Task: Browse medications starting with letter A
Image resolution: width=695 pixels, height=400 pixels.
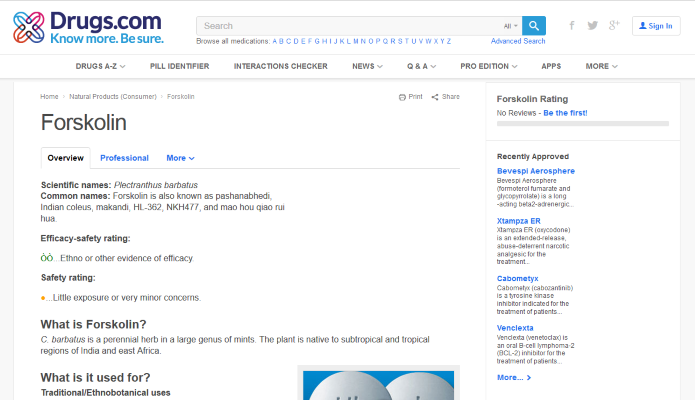Action: (274, 41)
